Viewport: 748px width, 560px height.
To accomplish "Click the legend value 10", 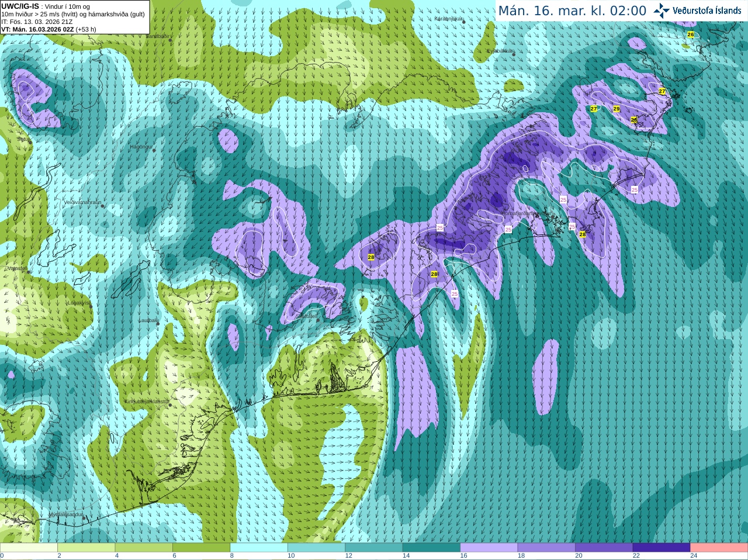I will (x=291, y=556).
